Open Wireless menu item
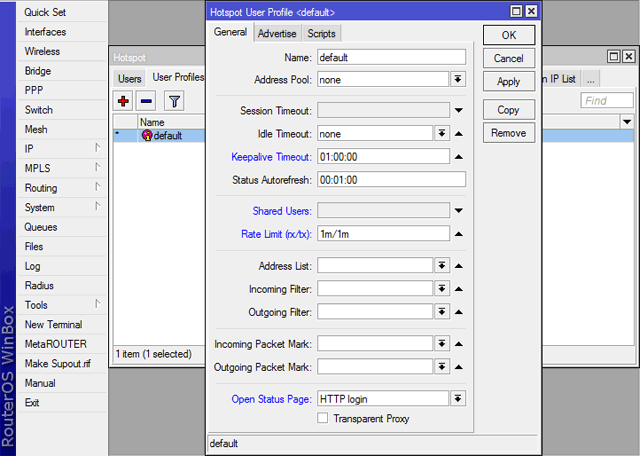The image size is (640, 456). pyautogui.click(x=62, y=51)
